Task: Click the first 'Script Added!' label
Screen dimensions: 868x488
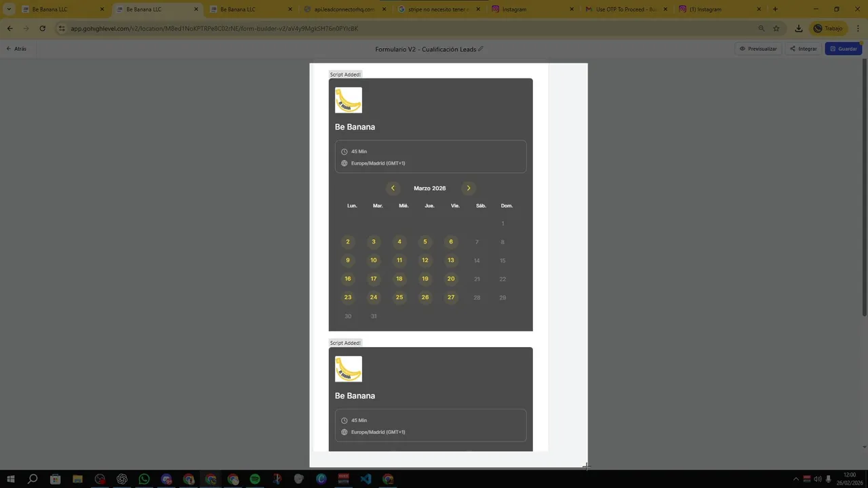Action: coord(345,75)
